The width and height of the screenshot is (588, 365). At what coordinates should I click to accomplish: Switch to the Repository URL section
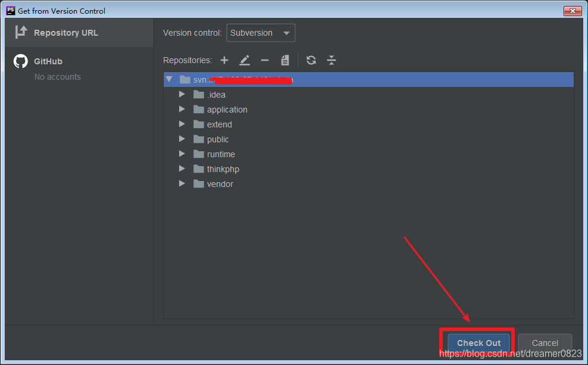point(65,32)
